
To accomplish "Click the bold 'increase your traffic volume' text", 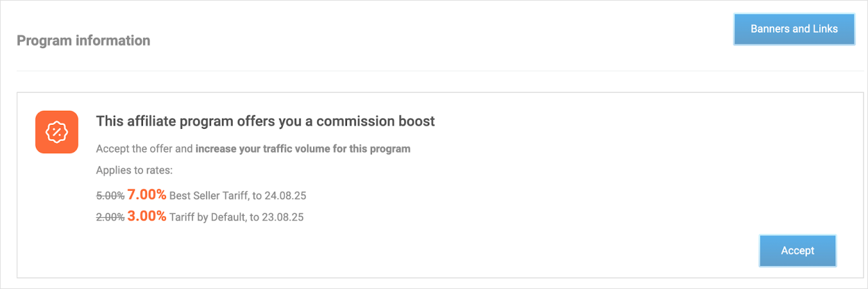I will (303, 149).
